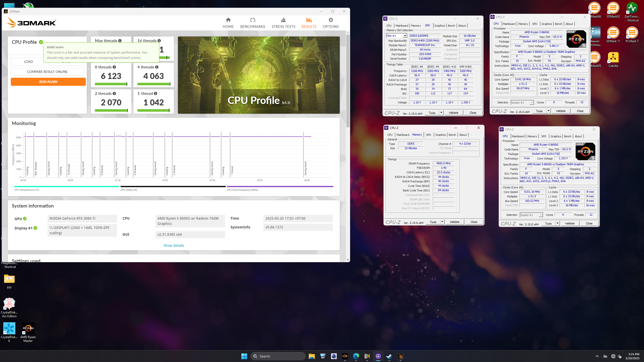644x362 pixels.
Task: Click the 4 threads score progress bar
Action: point(154,84)
